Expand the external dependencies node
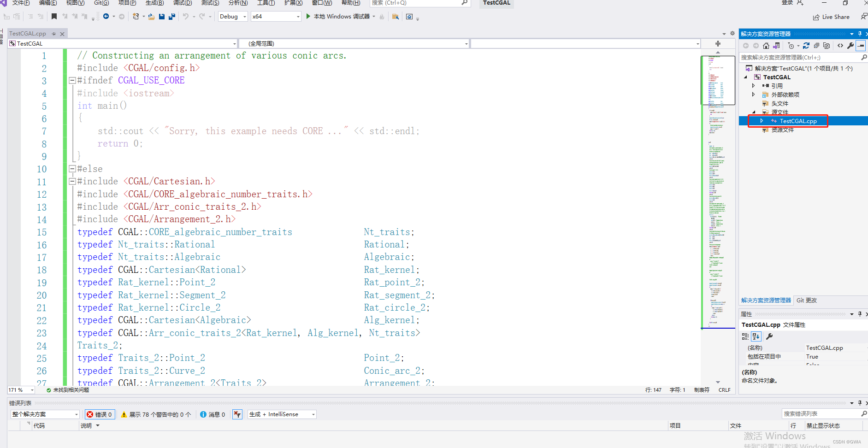The width and height of the screenshot is (868, 448). (754, 94)
